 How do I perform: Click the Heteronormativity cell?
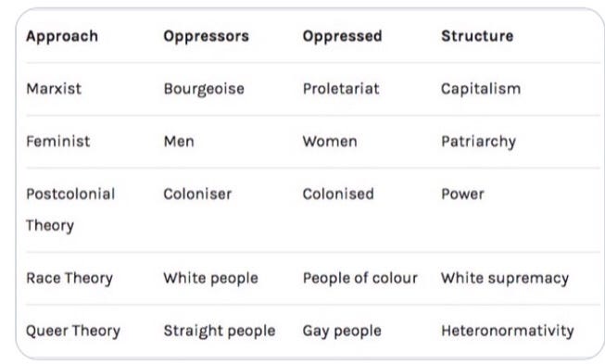point(508,331)
